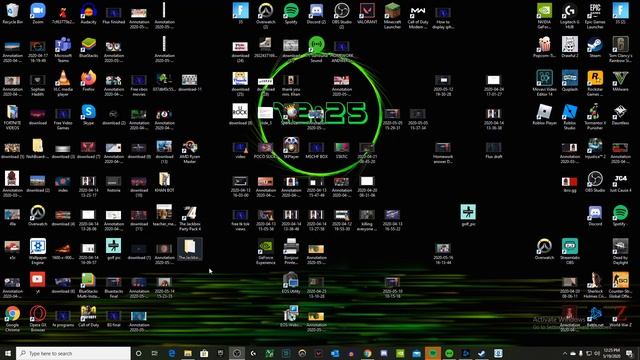Focus the 'Type here to search' taskbar box
The width and height of the screenshot is (640, 360).
[x=73, y=353]
